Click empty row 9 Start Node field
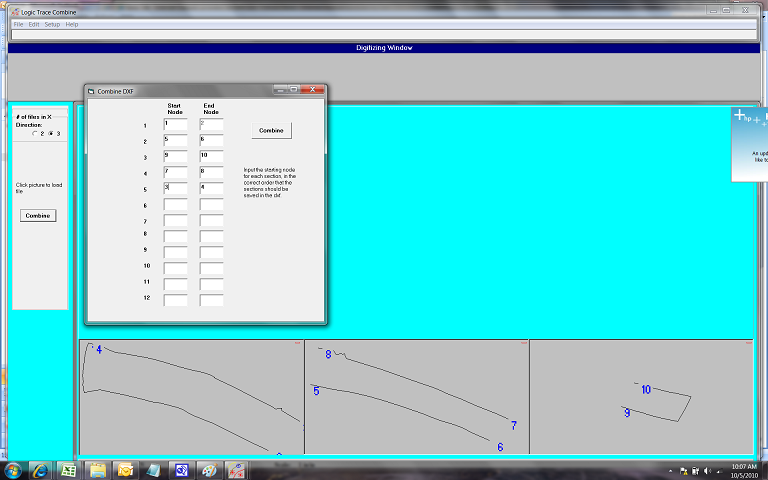Image resolution: width=768 pixels, height=480 pixels. 175,252
